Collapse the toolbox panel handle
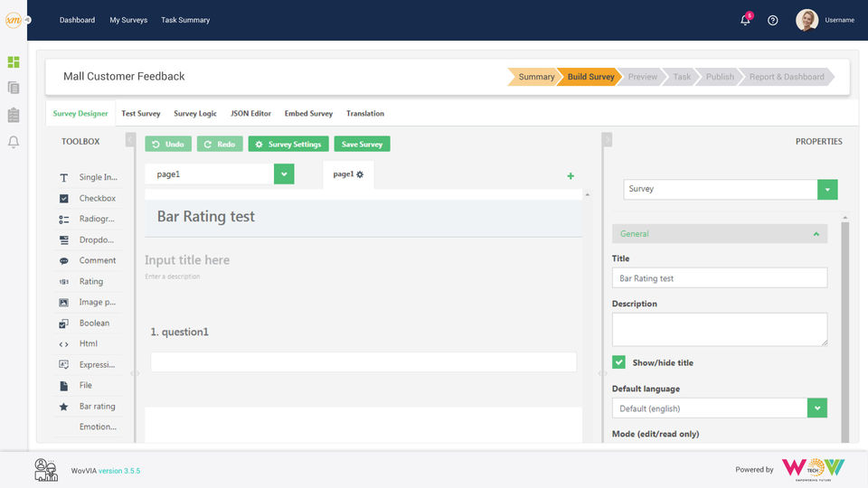The height and width of the screenshot is (488, 868). (x=130, y=139)
